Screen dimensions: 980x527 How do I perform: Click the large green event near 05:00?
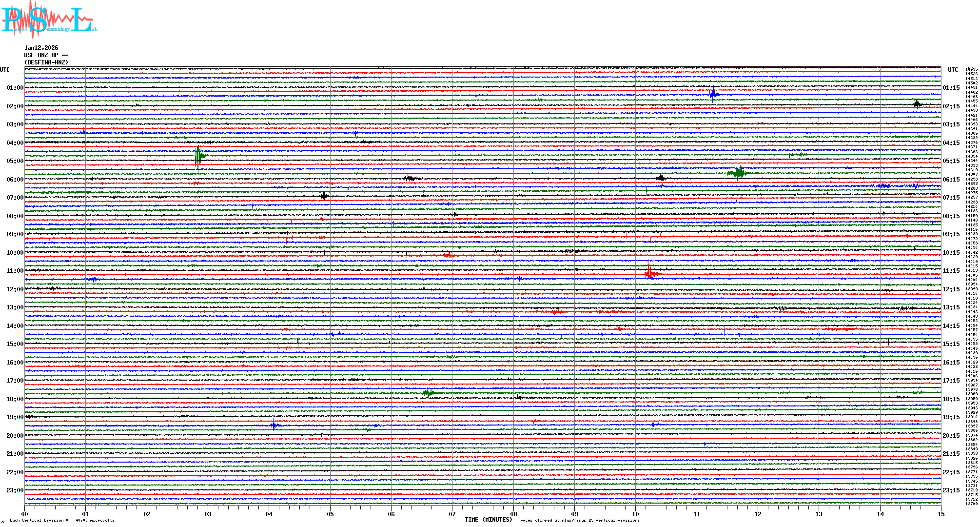click(x=198, y=156)
